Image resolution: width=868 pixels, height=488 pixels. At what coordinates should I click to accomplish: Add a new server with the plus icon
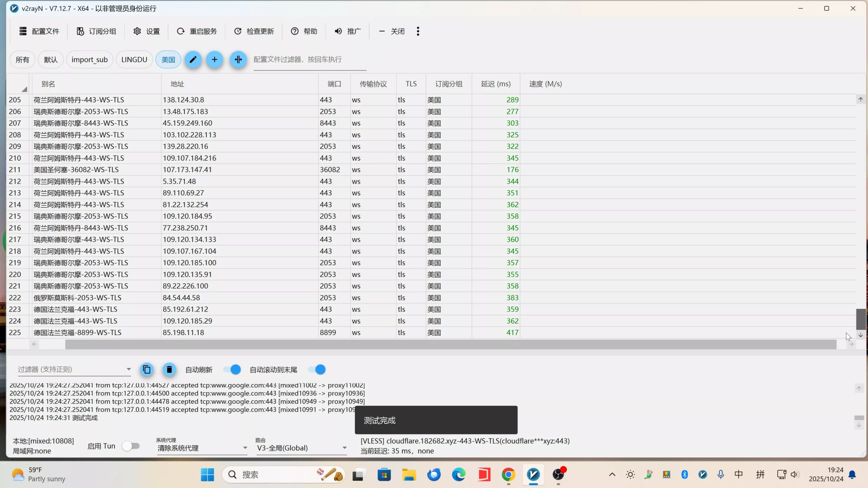215,59
